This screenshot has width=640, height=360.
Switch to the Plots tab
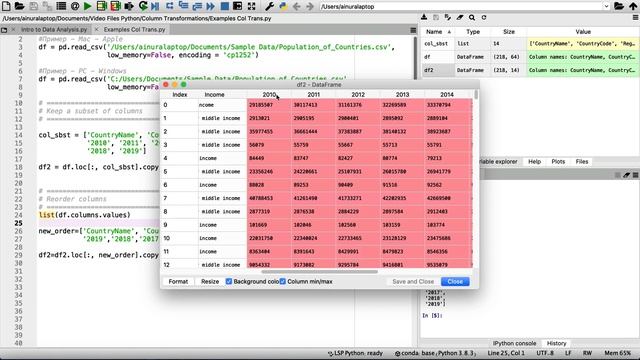point(558,162)
